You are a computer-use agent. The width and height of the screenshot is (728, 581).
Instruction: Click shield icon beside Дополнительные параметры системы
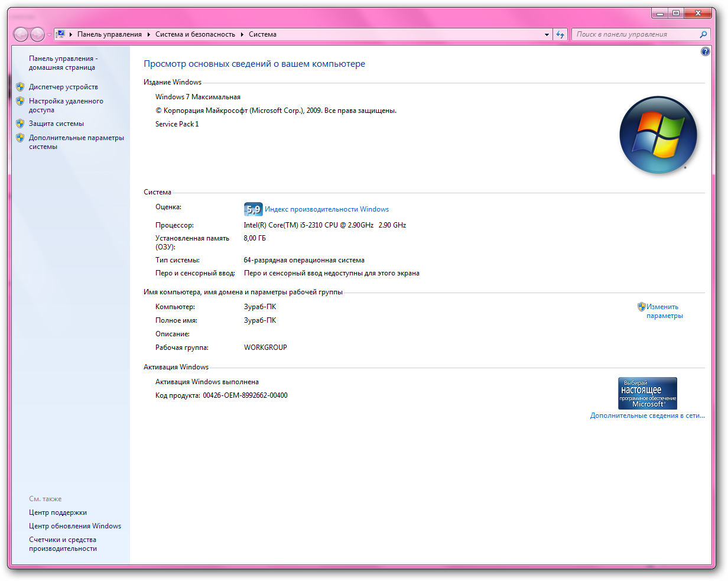20,138
